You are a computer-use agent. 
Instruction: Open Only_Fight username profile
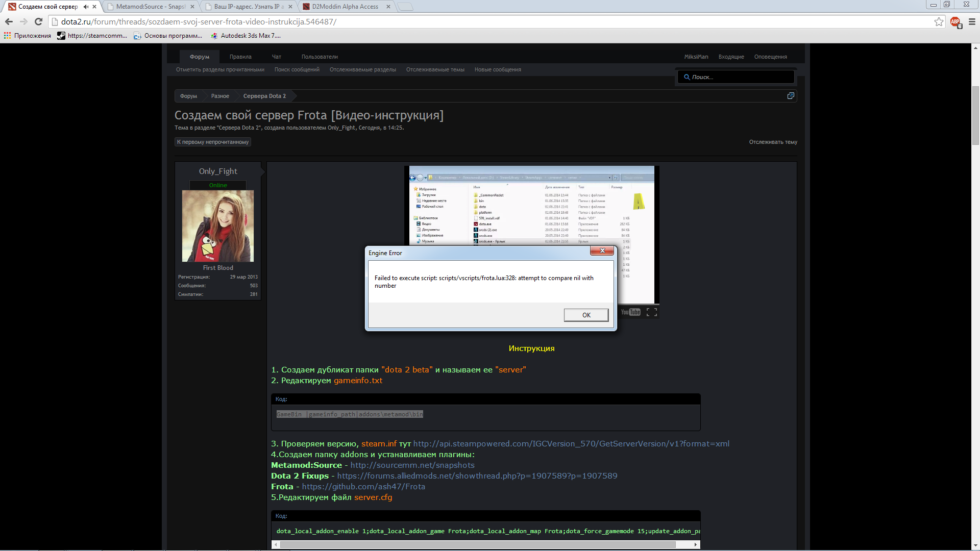pyautogui.click(x=218, y=171)
